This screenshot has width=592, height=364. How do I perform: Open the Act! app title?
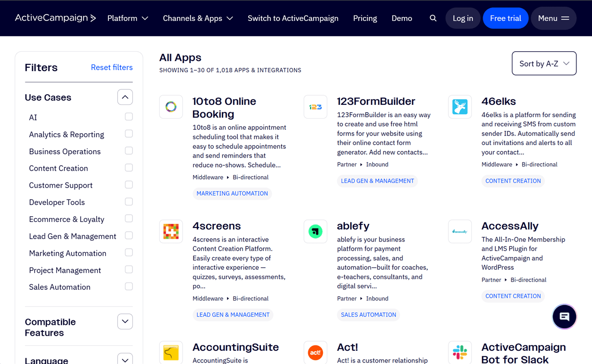[347, 347]
